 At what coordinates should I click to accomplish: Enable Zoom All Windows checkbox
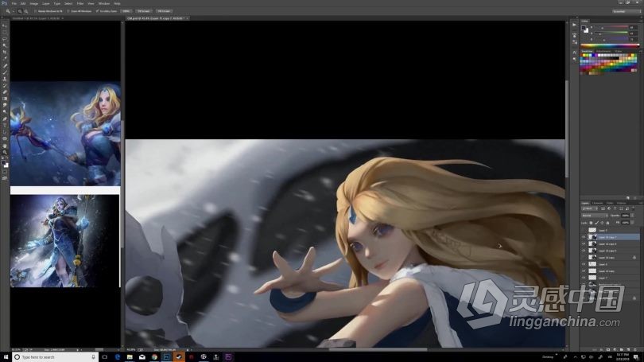[x=69, y=11]
